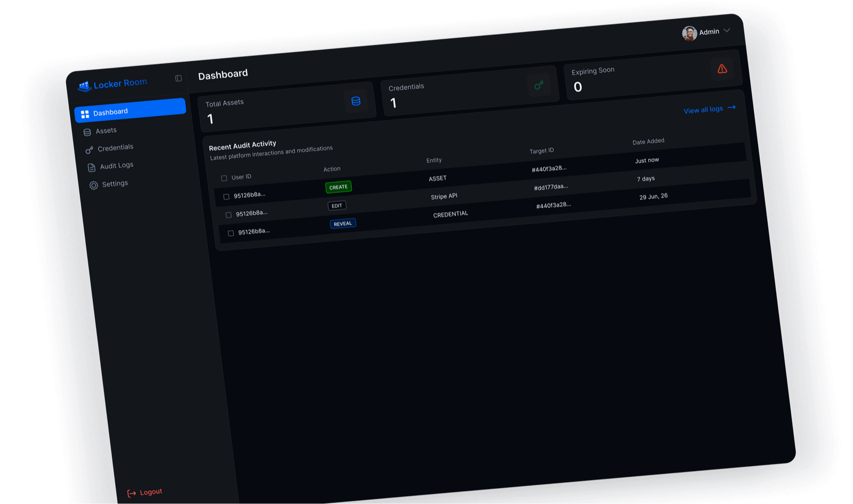Click the Action column header
The height and width of the screenshot is (504, 853).
click(x=332, y=169)
